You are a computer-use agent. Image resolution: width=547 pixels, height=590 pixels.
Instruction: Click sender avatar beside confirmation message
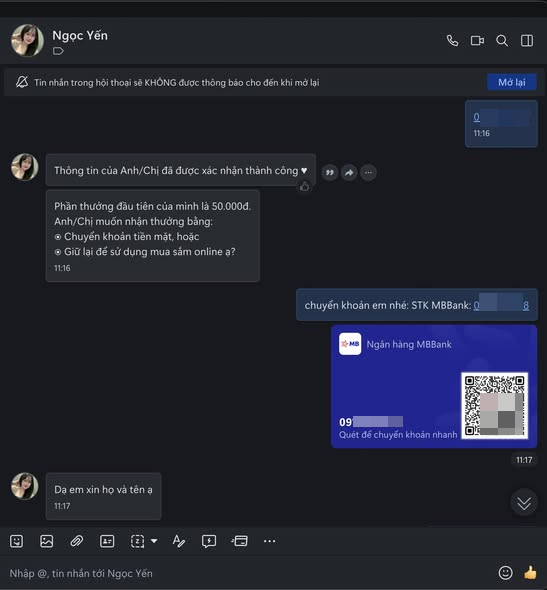click(x=24, y=167)
